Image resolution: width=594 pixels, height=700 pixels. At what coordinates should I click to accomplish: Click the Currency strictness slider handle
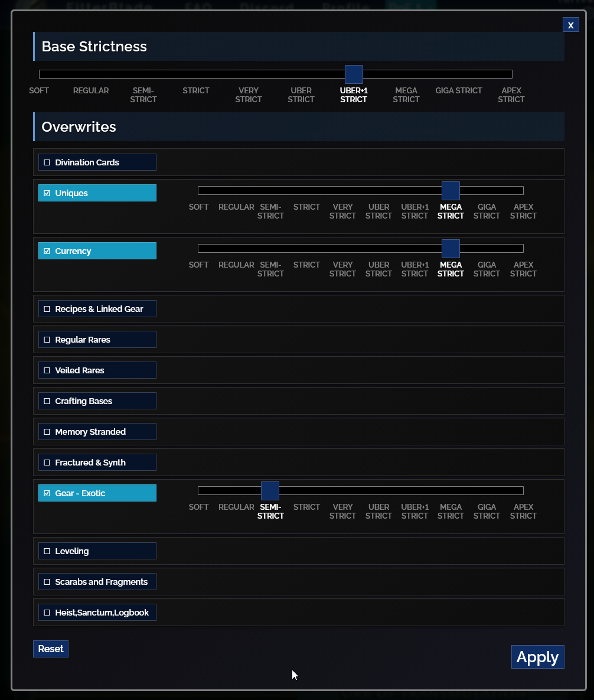451,249
